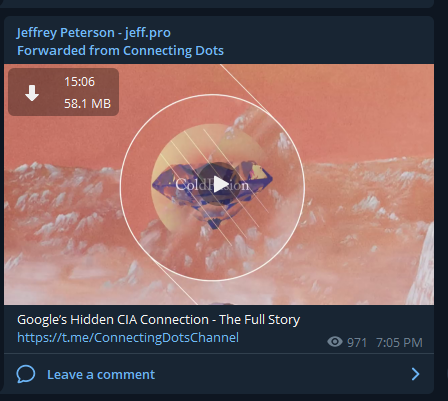Expand comments with the right chevron arrow
448x401 pixels.
click(x=415, y=374)
